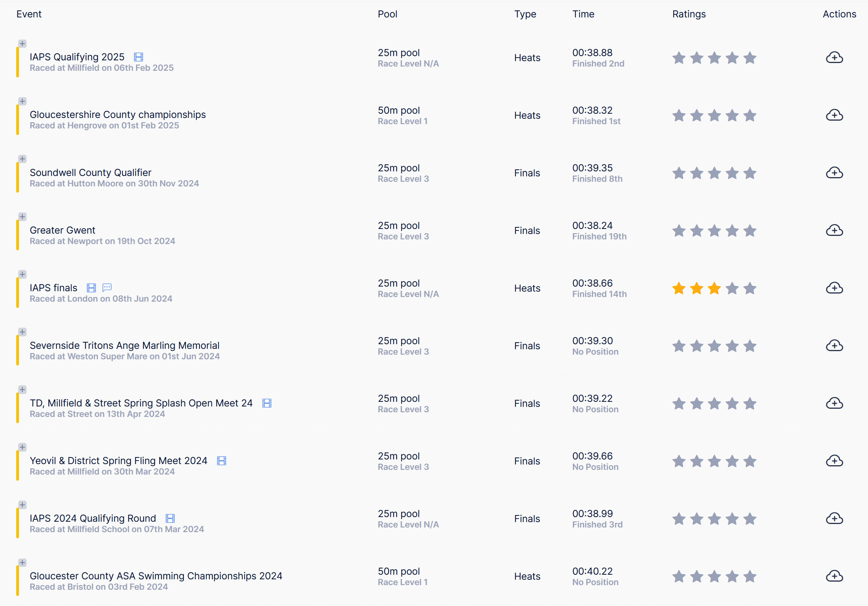Click cloud upload icon for Greater Gwent row
This screenshot has height=606, width=868.
click(x=834, y=230)
